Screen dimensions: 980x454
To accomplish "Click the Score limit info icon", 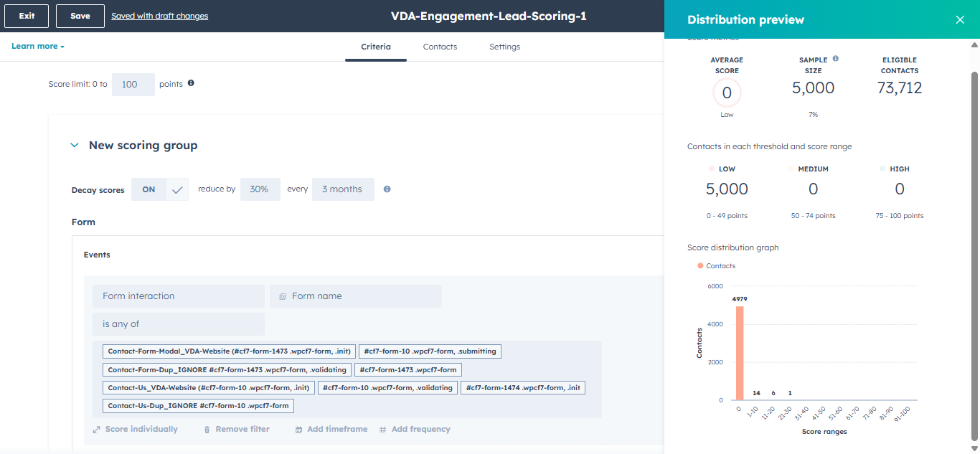I will click(191, 83).
